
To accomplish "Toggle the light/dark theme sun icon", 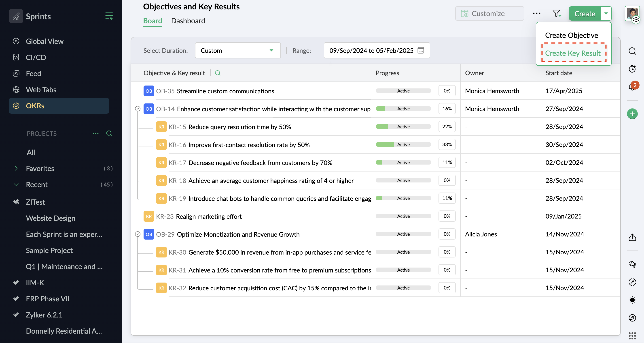I will (632, 300).
